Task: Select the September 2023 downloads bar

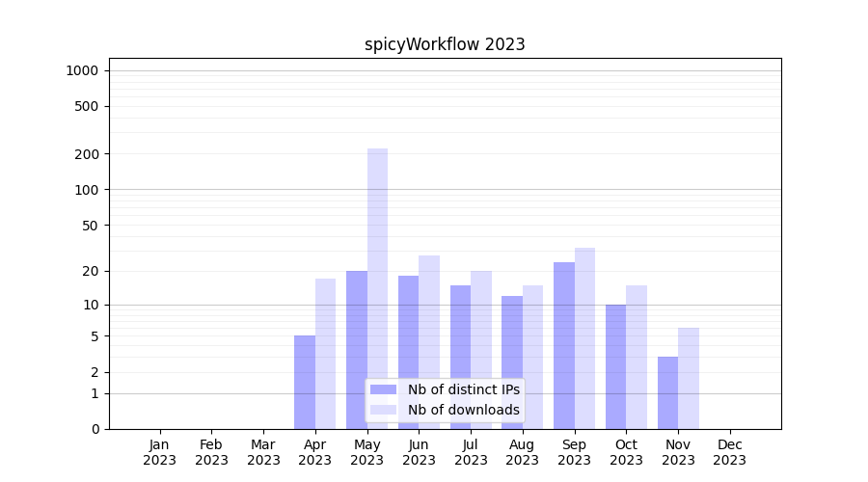Action: point(584,337)
